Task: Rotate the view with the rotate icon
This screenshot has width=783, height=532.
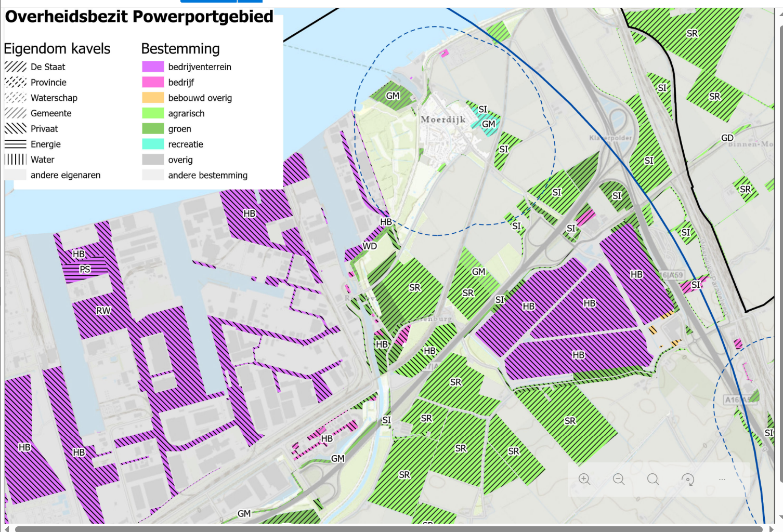Action: coord(687,479)
